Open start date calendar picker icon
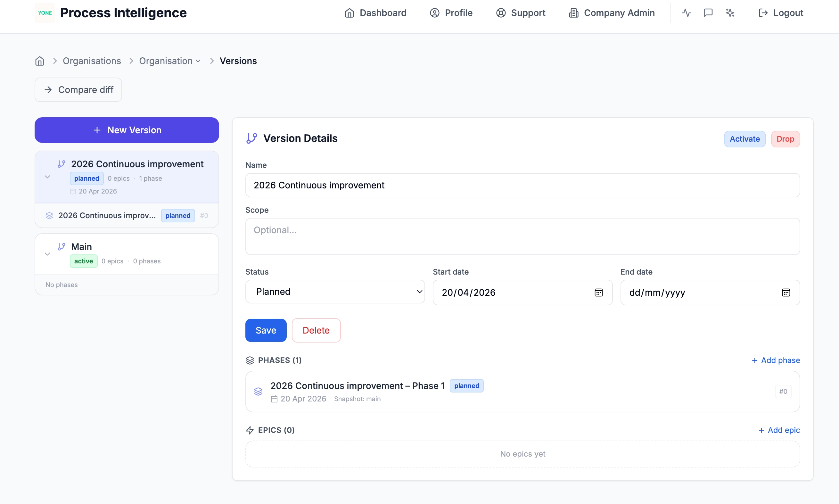The height and width of the screenshot is (504, 839). coord(598,293)
